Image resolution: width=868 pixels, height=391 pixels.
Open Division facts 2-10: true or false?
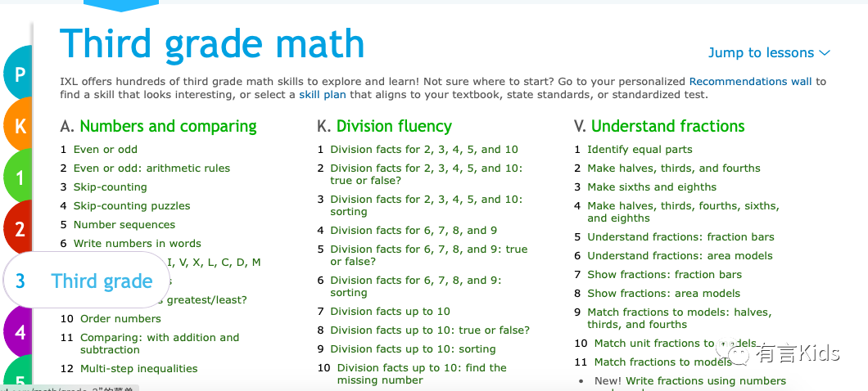[x=427, y=174]
